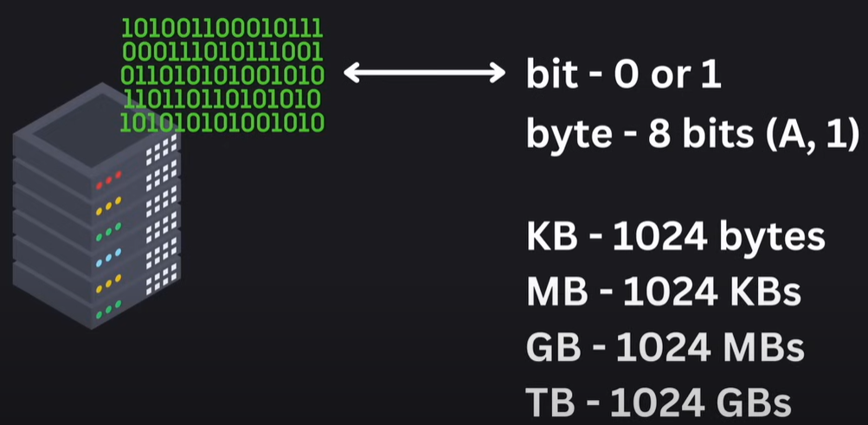Screen dimensions: 868x425
Task: Click the white vent grid on top server unit
Action: (x=162, y=148)
